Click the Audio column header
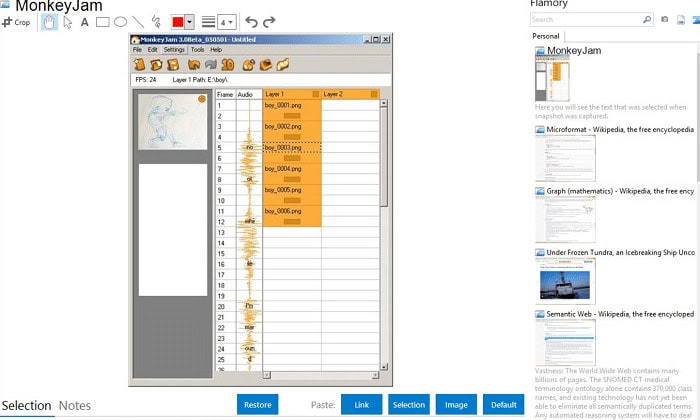Screen dimensions: 700x420 coord(249,95)
